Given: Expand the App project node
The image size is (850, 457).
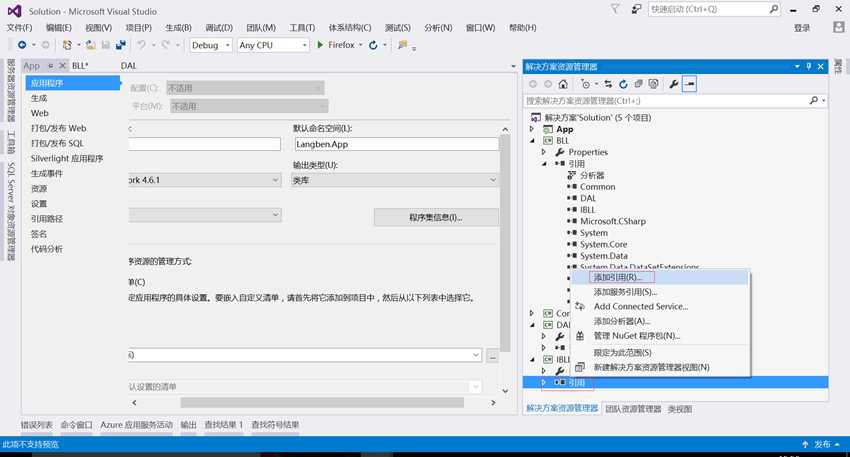Looking at the screenshot, I should [532, 129].
